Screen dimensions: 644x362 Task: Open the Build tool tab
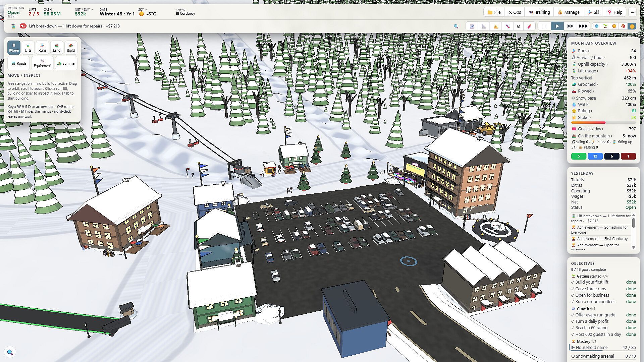[71, 48]
